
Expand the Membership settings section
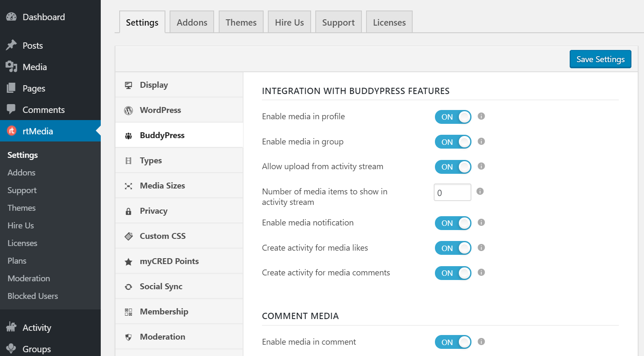[164, 311]
